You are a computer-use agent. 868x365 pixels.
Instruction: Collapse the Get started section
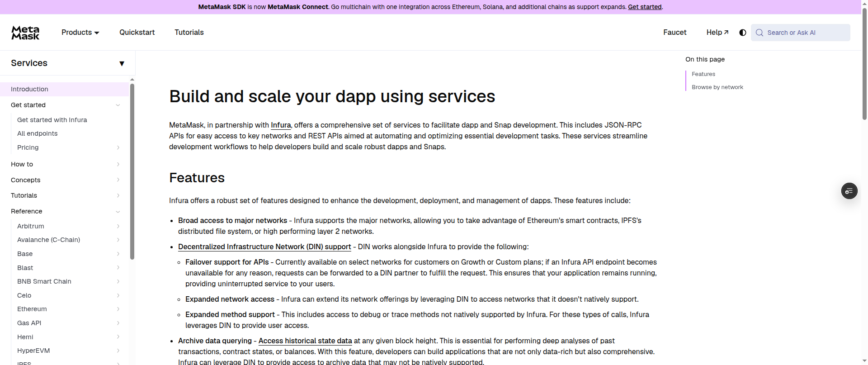click(x=118, y=105)
